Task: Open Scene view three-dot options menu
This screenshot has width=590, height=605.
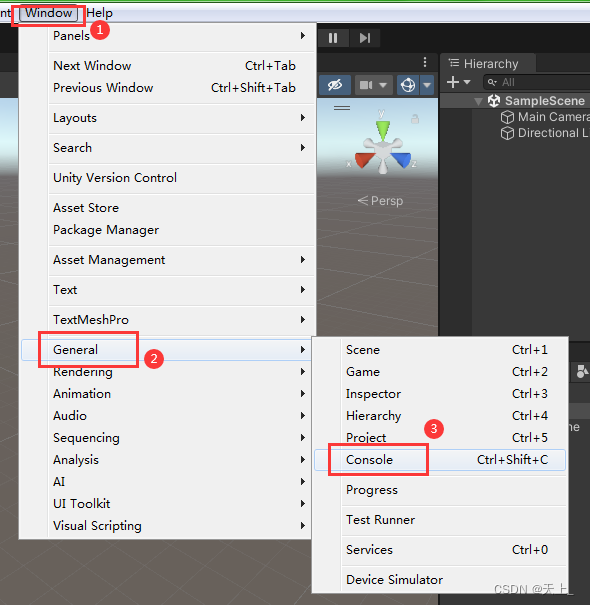Action: [425, 62]
